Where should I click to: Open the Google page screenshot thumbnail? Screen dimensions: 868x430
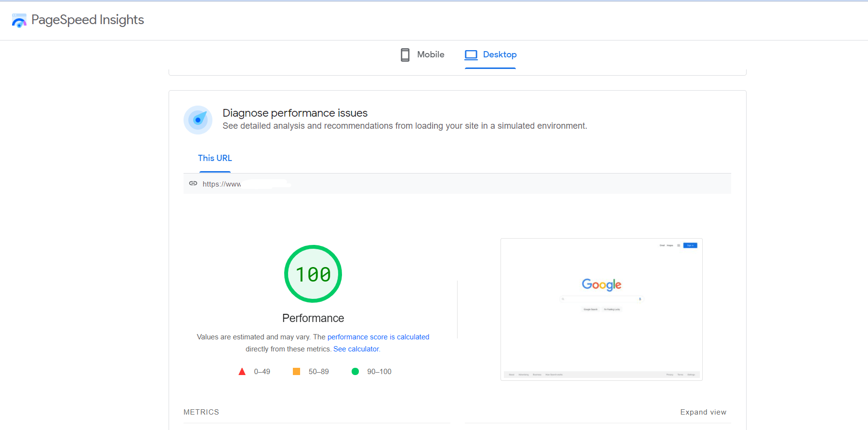602,309
